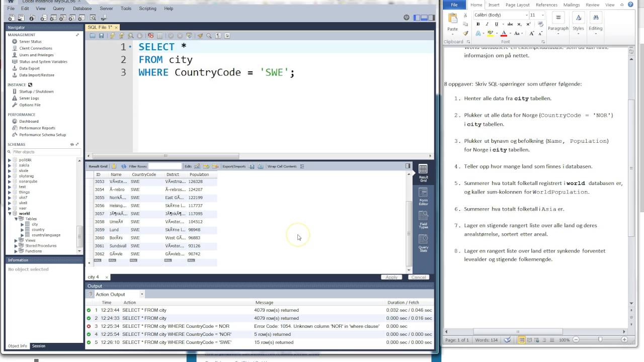Click the Find magnifier icon in editor toolbar
The width and height of the screenshot is (644, 362).
point(209,36)
